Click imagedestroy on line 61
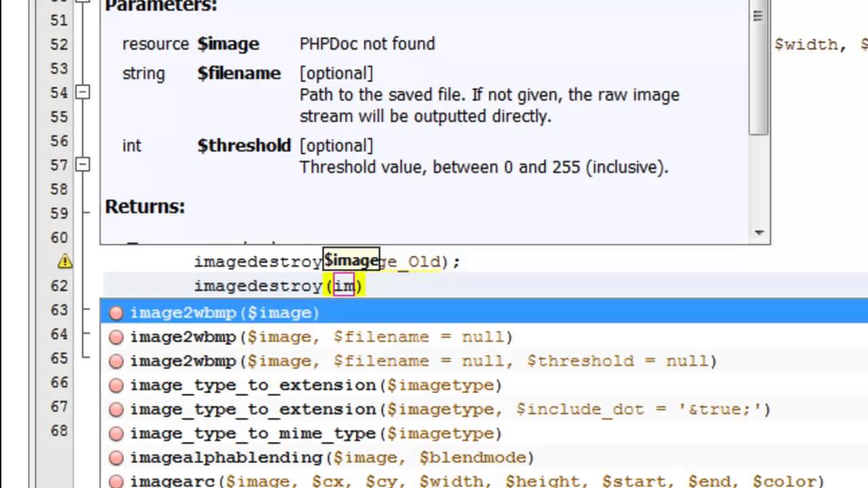 (x=258, y=262)
